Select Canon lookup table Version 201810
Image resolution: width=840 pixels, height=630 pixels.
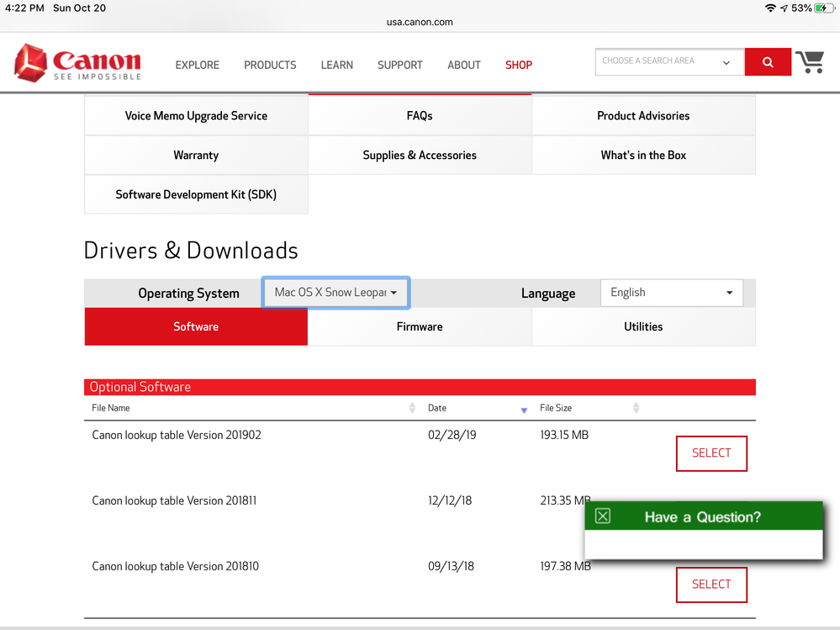pyautogui.click(x=711, y=585)
